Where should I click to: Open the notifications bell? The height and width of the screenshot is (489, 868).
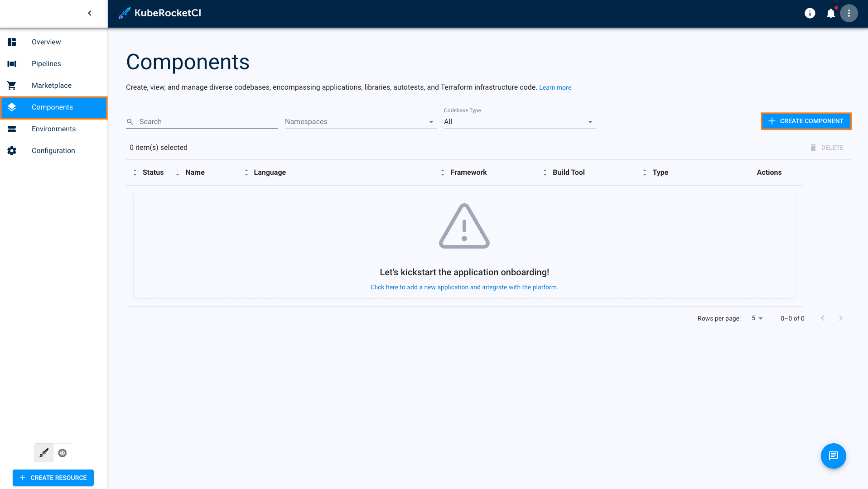[830, 14]
